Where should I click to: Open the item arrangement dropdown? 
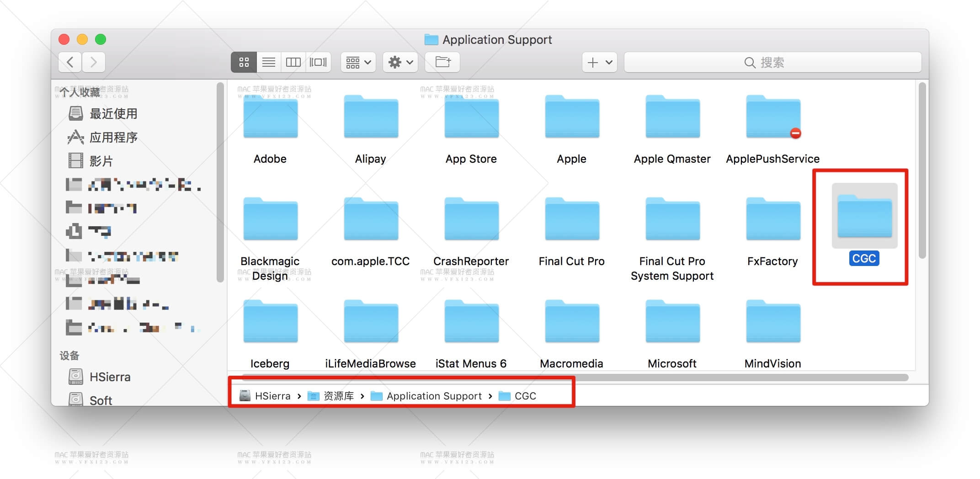coord(358,62)
